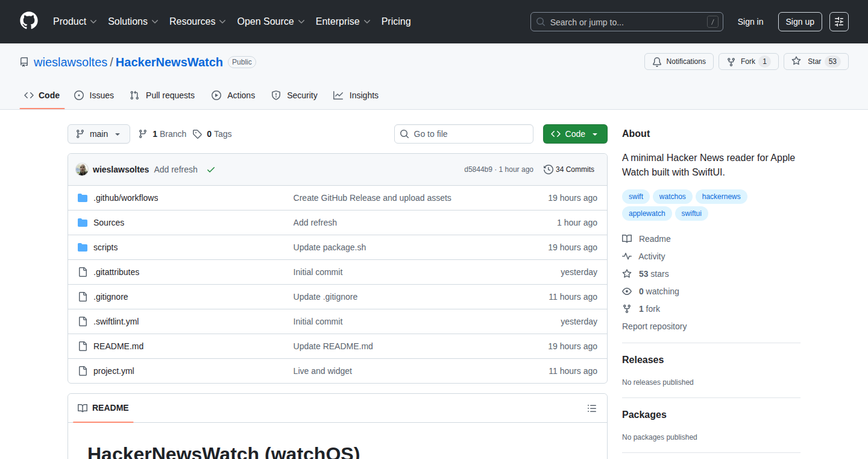
Task: Open the Pricing page
Action: [396, 22]
